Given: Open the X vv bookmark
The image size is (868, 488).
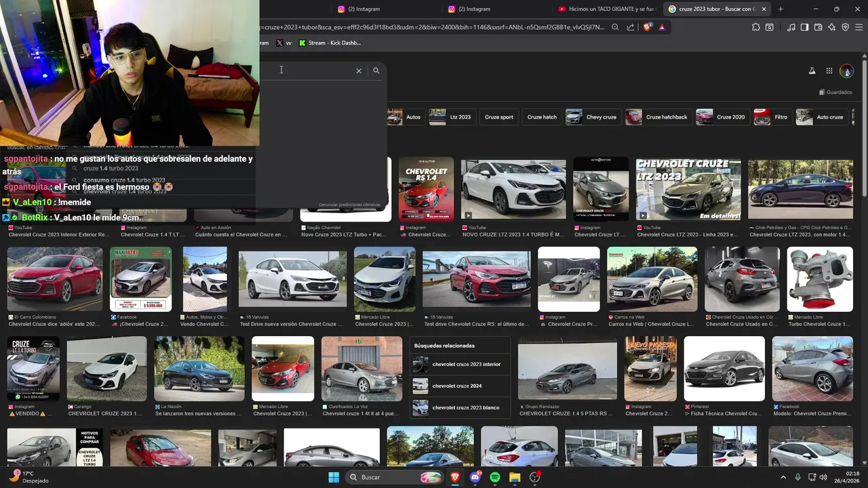Looking at the screenshot, I should click(x=284, y=43).
